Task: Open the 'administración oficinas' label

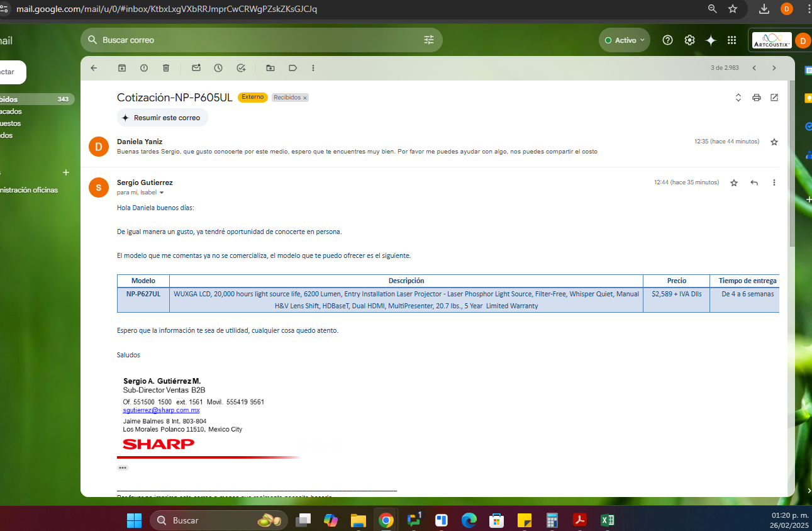Action: point(29,190)
